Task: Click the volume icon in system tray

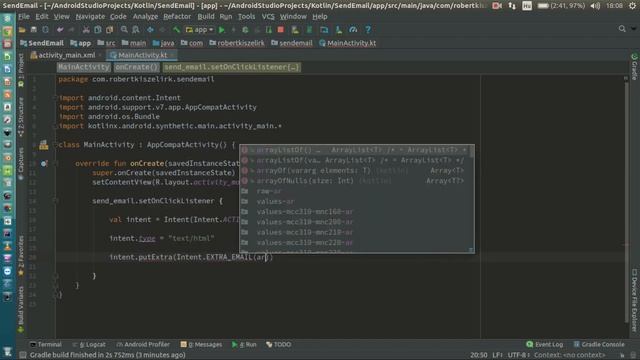Action: click(595, 6)
